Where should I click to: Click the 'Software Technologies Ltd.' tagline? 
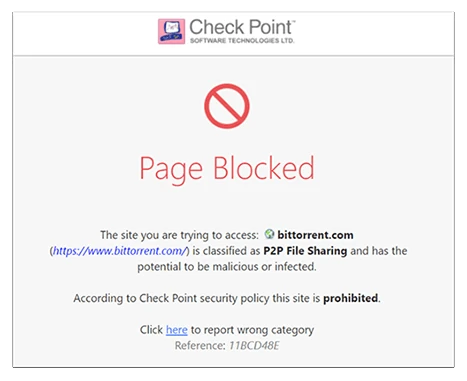point(242,41)
